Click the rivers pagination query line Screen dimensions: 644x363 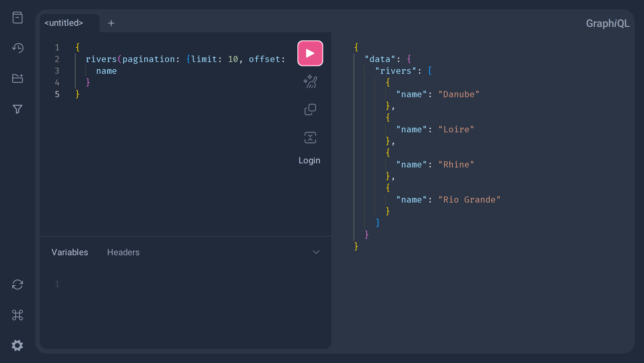(185, 59)
